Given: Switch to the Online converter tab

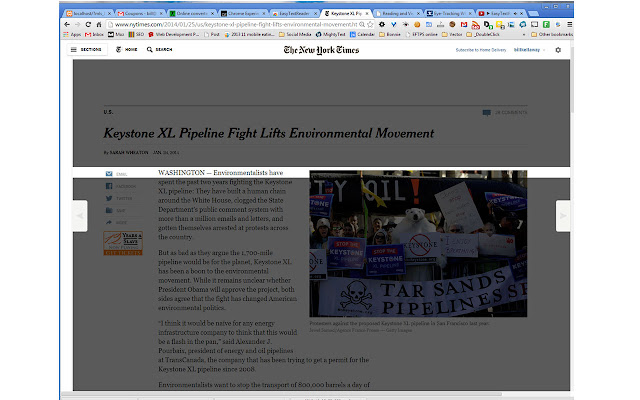Looking at the screenshot, I should pyautogui.click(x=191, y=13).
